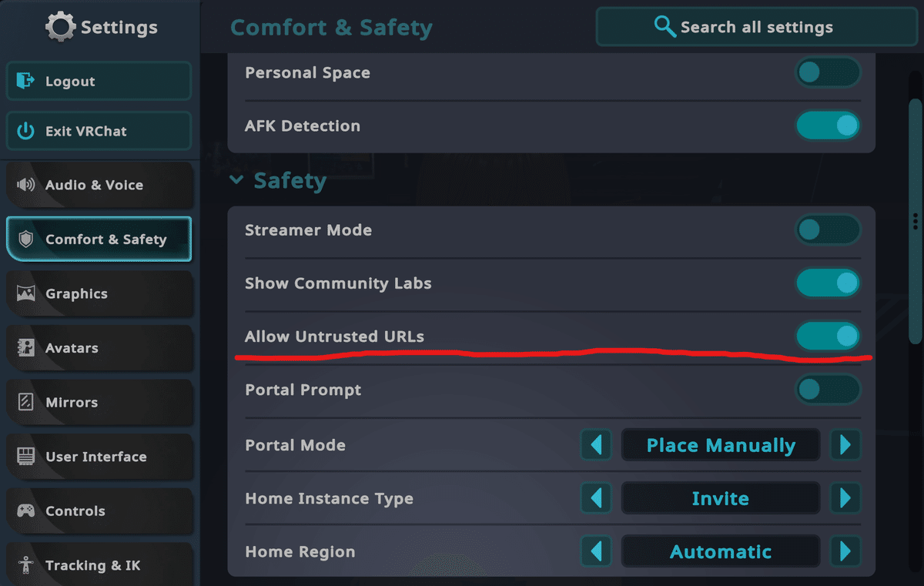Select next Portal Mode with right arrow
The image size is (924, 586).
click(845, 445)
